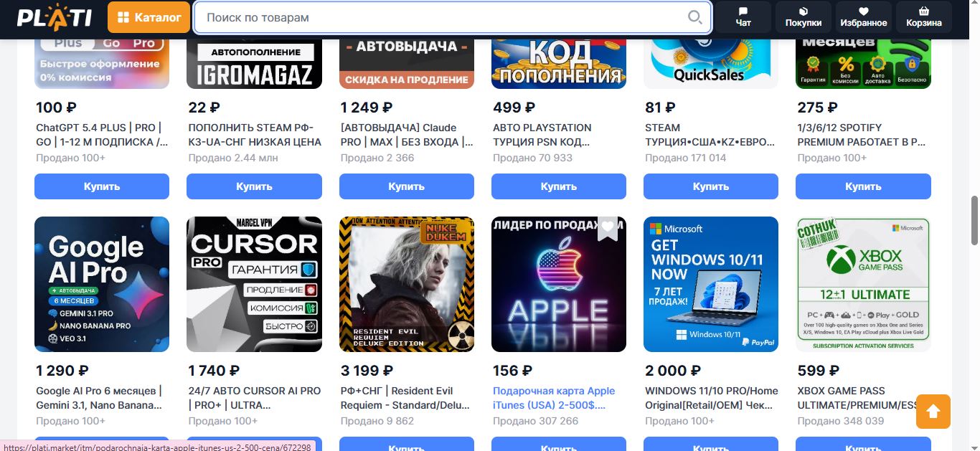
Task: Click Купить for the Spotify Premium item
Action: pyautogui.click(x=863, y=186)
